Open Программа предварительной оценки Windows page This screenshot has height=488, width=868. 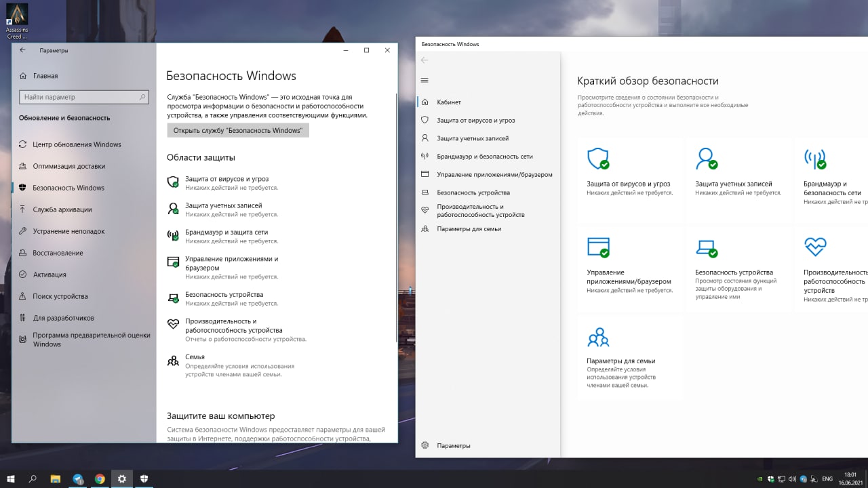point(84,340)
